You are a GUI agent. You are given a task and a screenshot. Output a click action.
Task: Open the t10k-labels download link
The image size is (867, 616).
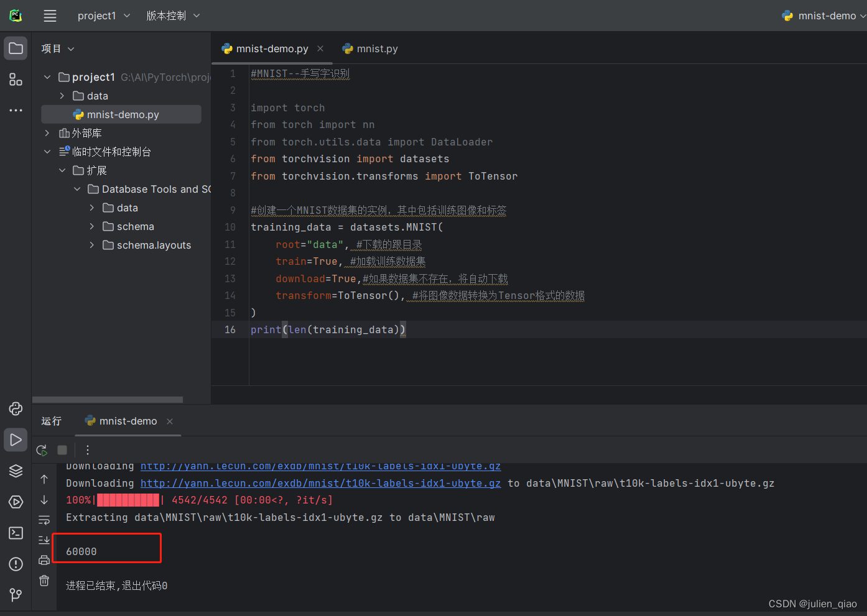pyautogui.click(x=320, y=483)
